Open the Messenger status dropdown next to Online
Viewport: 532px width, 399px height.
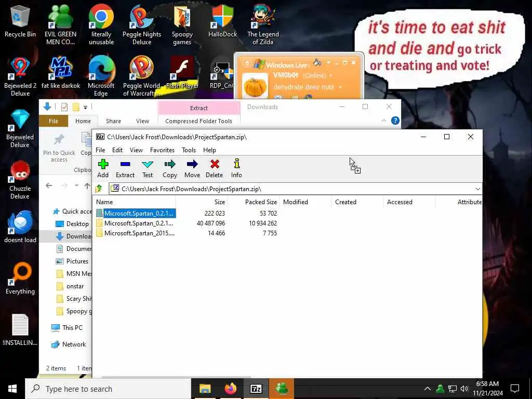(330, 76)
